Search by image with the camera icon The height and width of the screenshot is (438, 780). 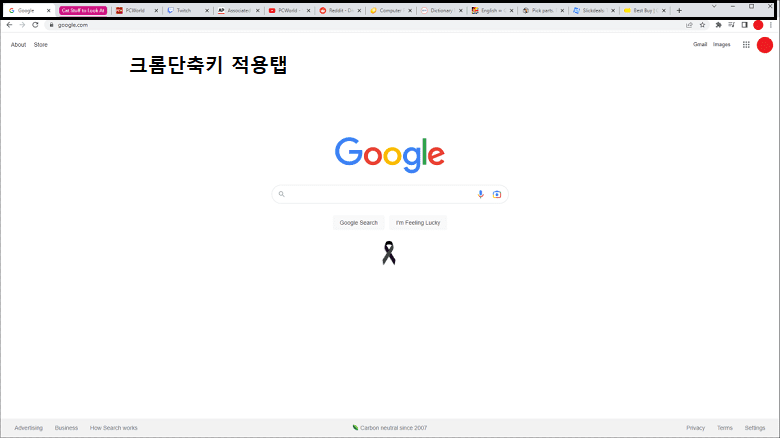[497, 194]
